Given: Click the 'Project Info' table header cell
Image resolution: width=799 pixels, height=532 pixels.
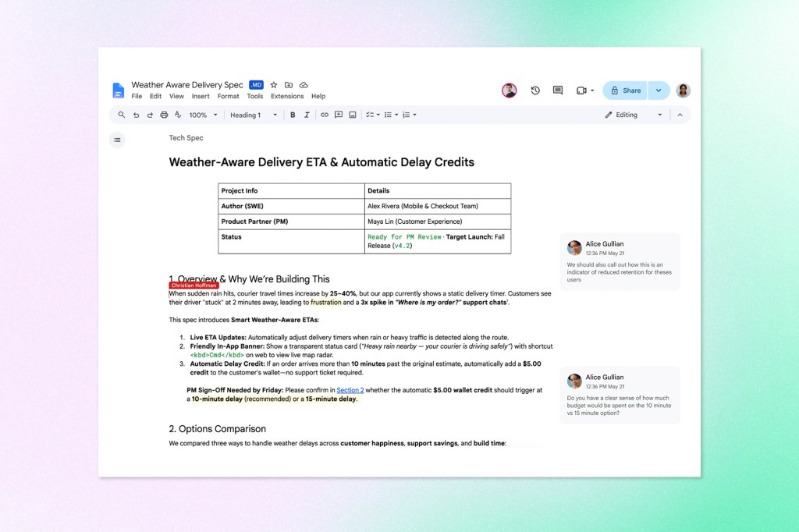Looking at the screenshot, I should coord(292,190).
